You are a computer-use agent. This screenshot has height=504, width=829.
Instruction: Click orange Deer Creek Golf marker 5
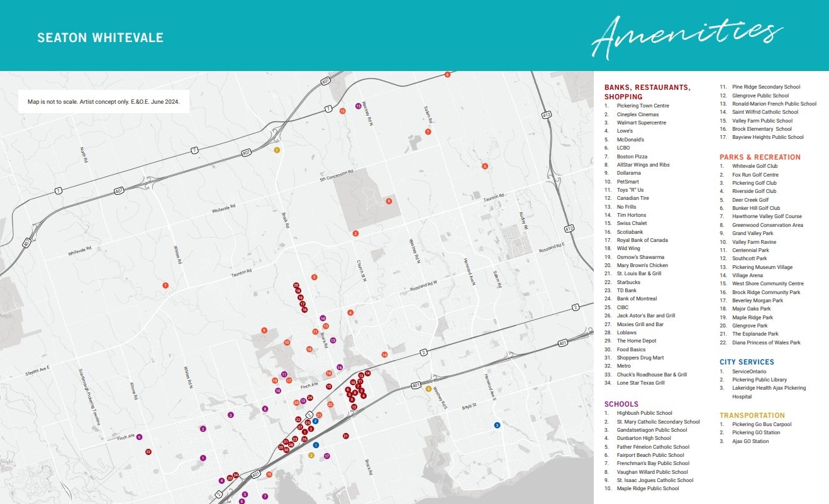pos(485,166)
